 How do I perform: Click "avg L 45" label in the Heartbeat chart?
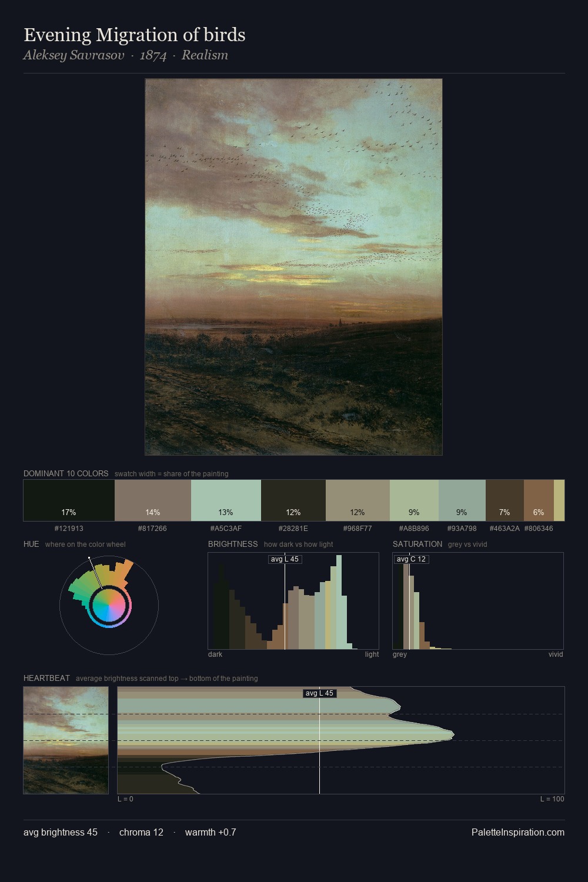(x=319, y=693)
